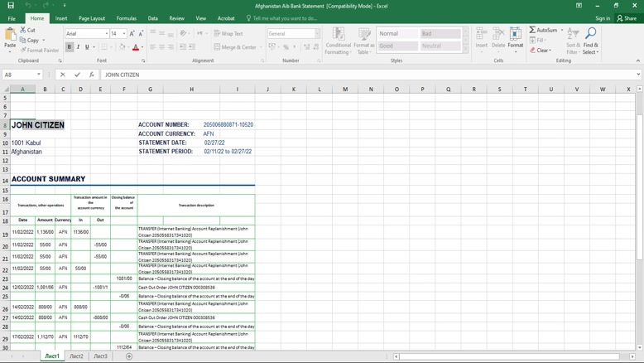Click the Insert Function fx icon

tap(92, 75)
